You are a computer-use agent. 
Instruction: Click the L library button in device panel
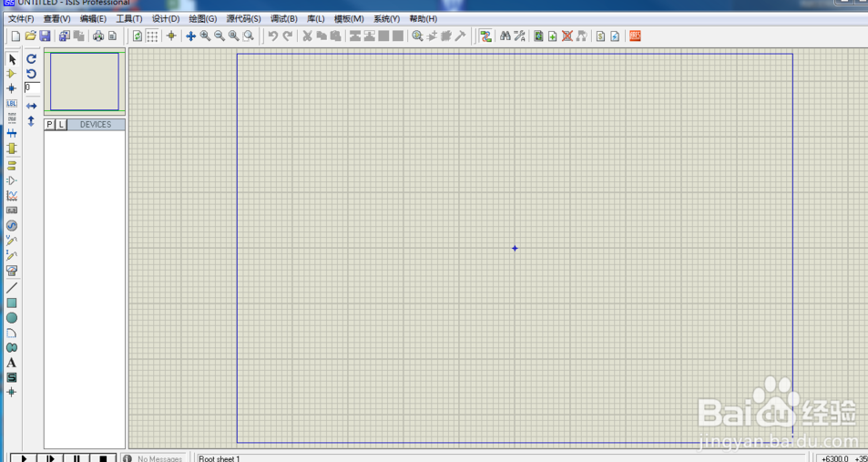pyautogui.click(x=61, y=125)
